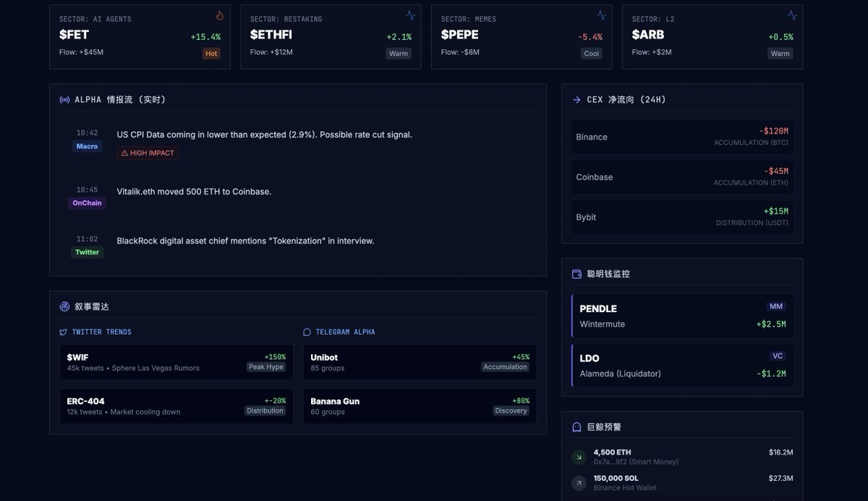This screenshot has width=868, height=501.
Task: Click the chat bubble icon beside Telegram Alpha
Action: point(307,332)
